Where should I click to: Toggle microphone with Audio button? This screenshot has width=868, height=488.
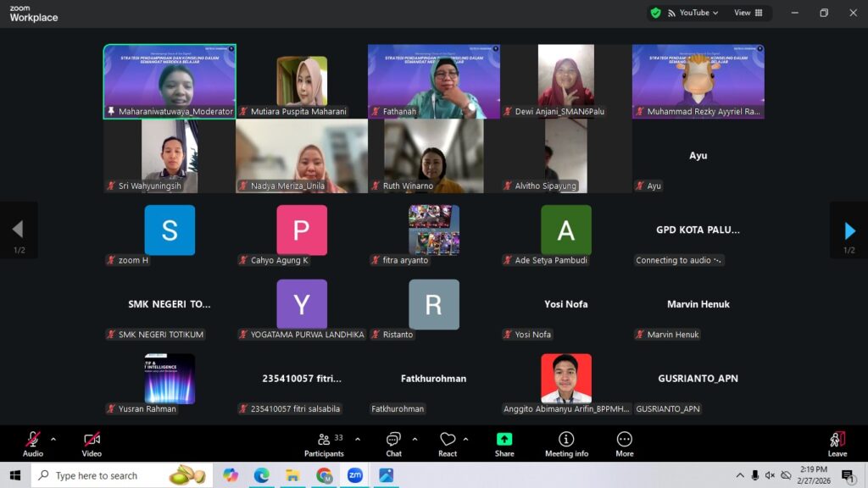pyautogui.click(x=33, y=443)
